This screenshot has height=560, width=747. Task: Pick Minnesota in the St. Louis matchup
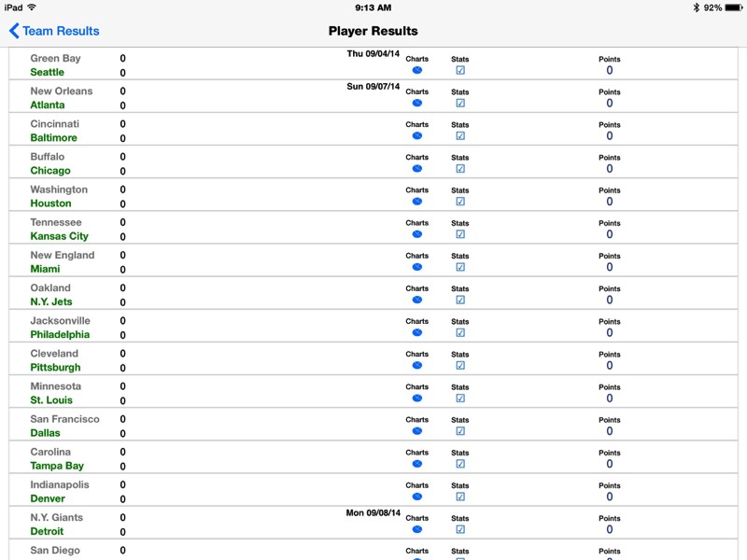(x=56, y=386)
